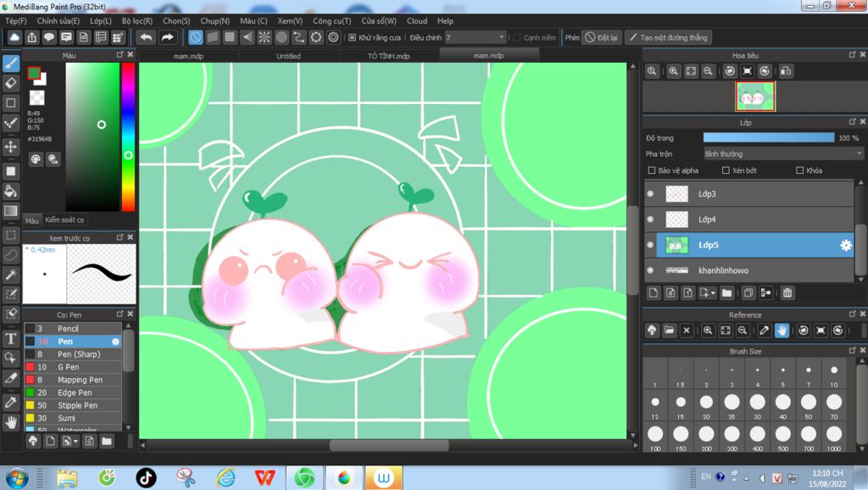Click the Undo arrow in toolbar

coord(146,37)
